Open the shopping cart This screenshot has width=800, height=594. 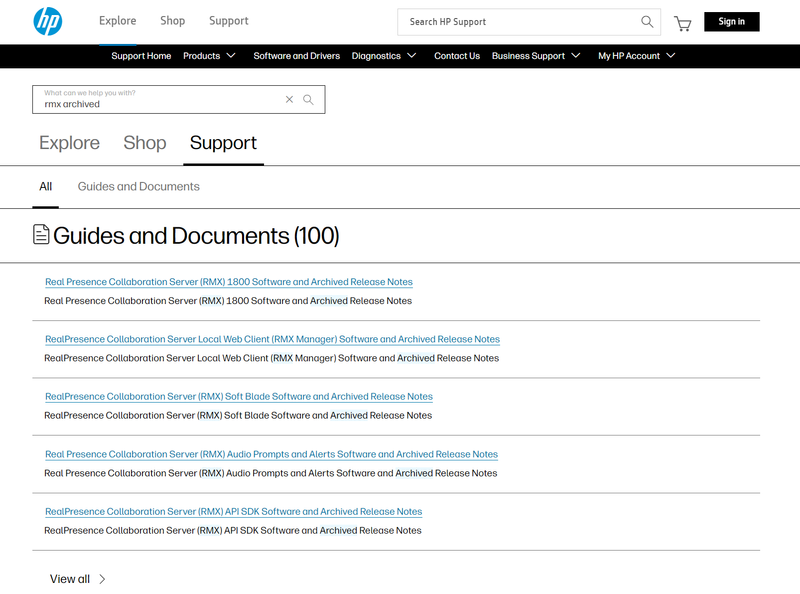pyautogui.click(x=683, y=22)
